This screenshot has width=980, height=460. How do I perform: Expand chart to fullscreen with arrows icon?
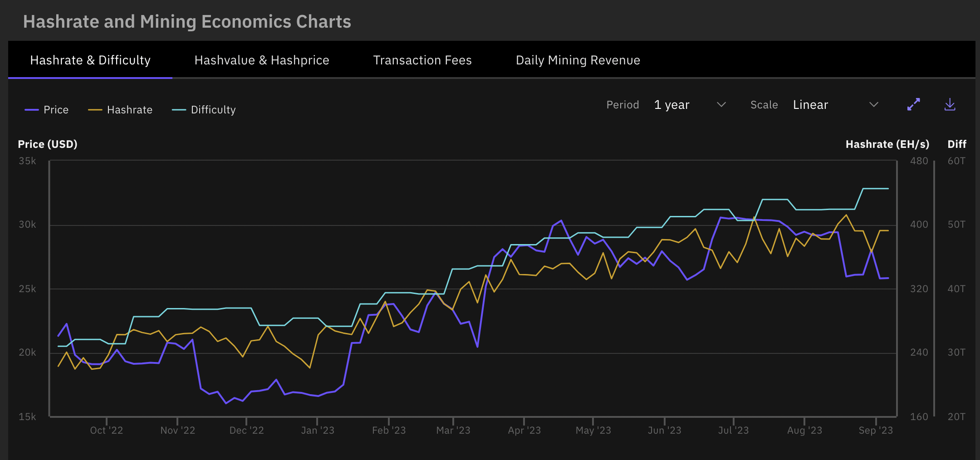(913, 104)
